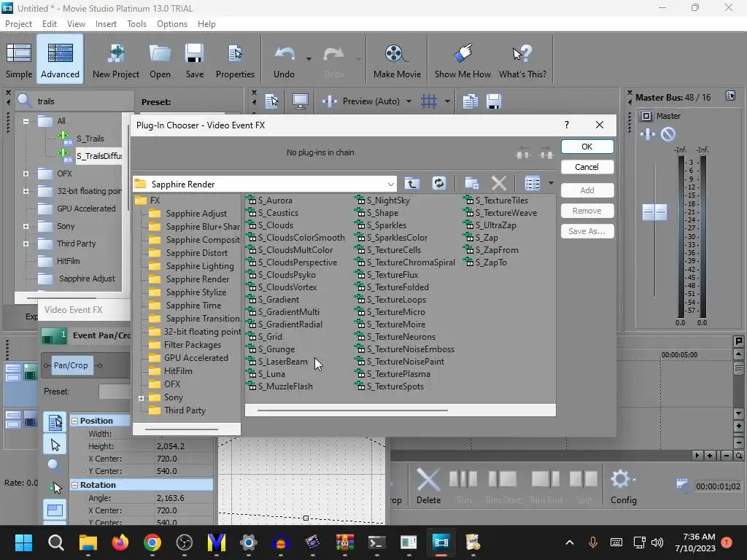747x560 pixels.
Task: Click OK in Plug-In Chooser
Action: [587, 147]
